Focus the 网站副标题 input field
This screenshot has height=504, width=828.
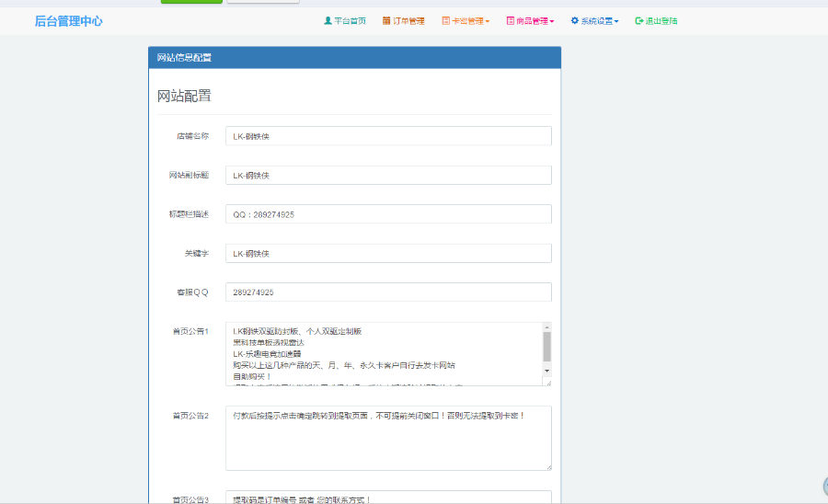point(388,176)
